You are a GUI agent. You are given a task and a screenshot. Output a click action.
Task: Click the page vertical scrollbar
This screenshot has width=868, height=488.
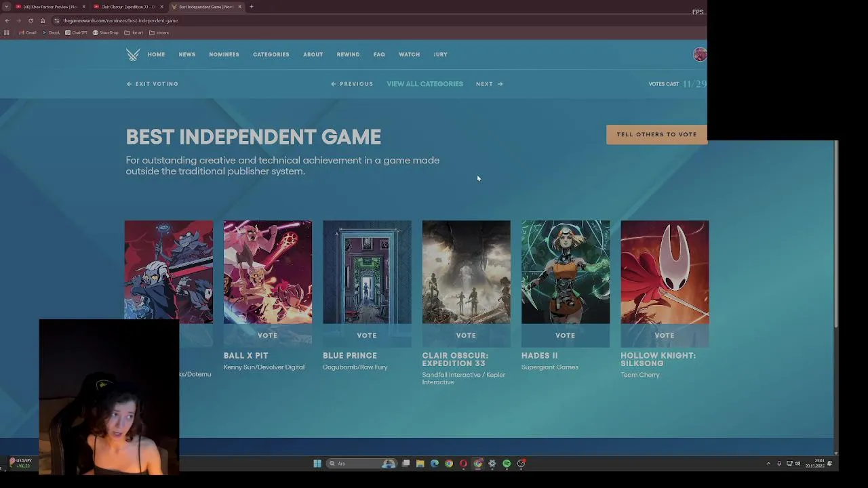click(x=836, y=234)
